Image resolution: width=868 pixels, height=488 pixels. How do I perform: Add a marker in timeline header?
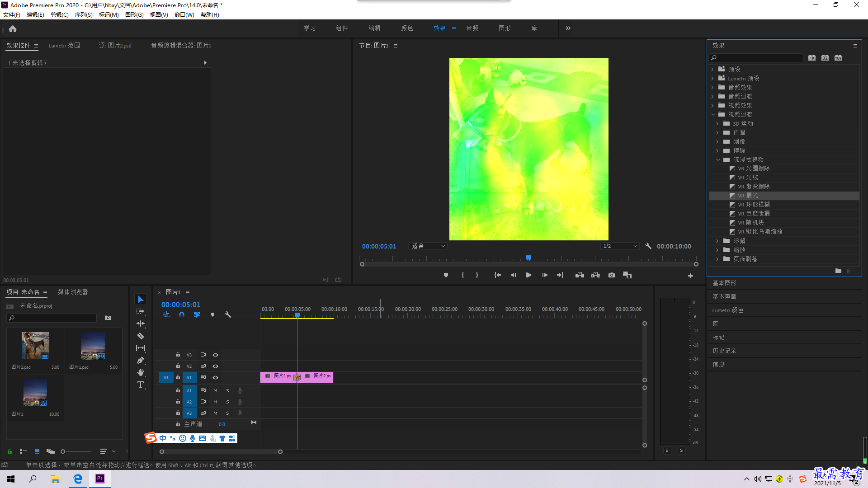212,314
